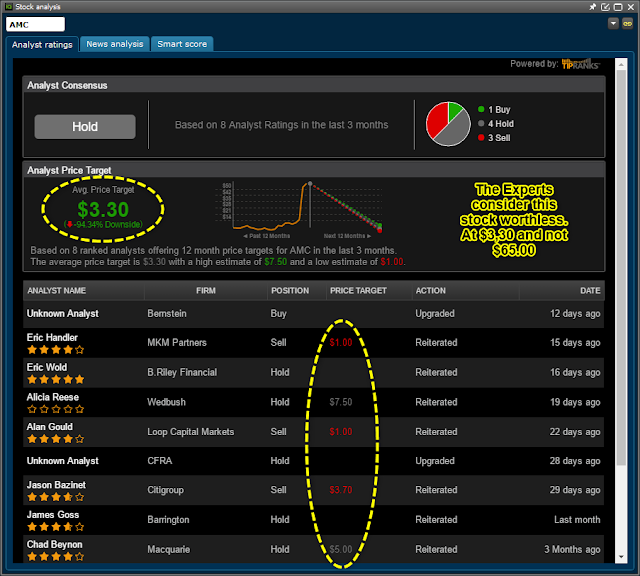640x576 pixels.
Task: Select analyst Eric Wold
Action: 47,367
